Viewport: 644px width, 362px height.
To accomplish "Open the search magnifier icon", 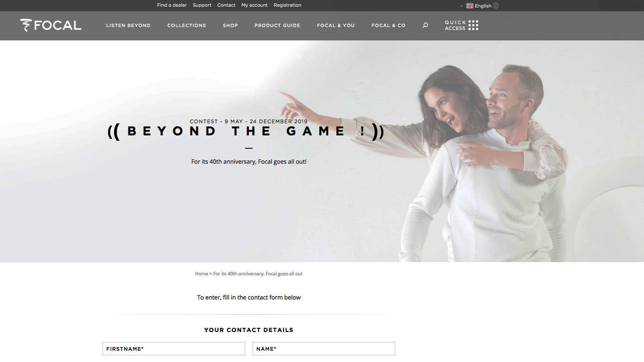I will click(425, 25).
